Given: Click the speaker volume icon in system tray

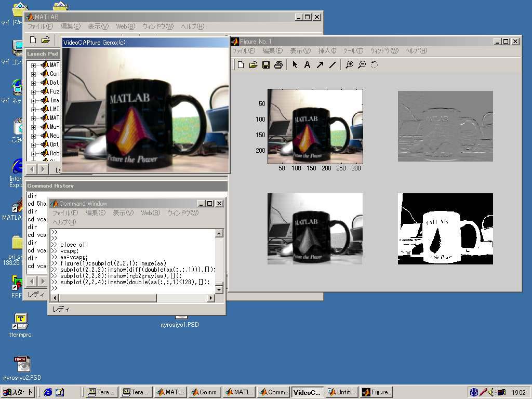Looking at the screenshot, I should (490, 392).
